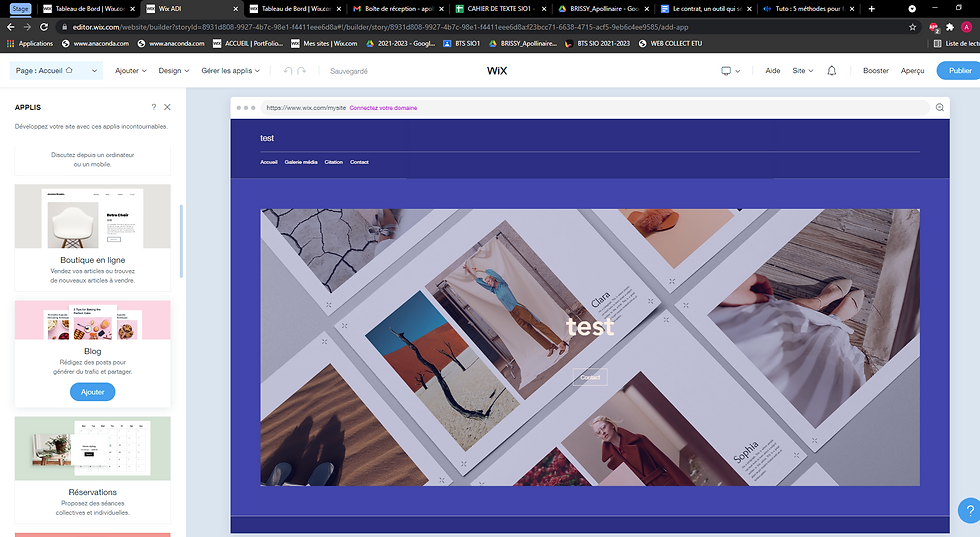Click the browser address bar

(481, 27)
